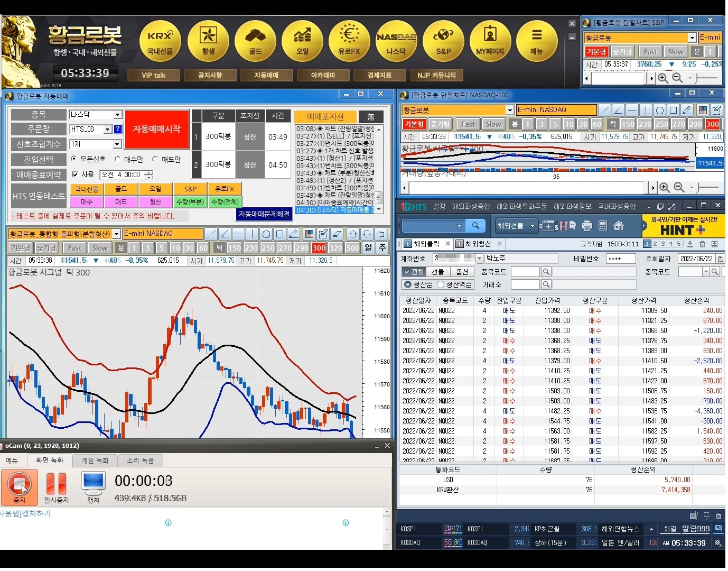Open 해외파생특화주문 menu
This screenshot has width=728, height=571.
coord(521,206)
